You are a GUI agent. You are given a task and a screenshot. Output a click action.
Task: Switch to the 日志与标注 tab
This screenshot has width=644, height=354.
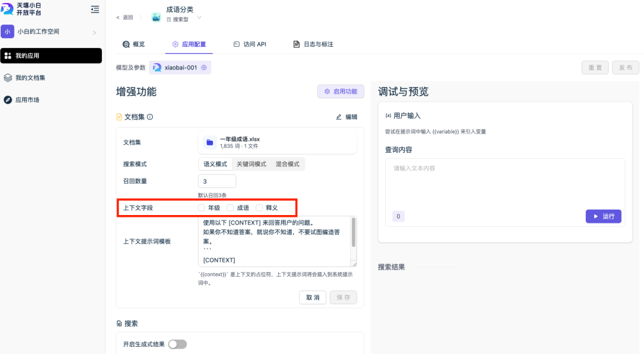(x=314, y=44)
